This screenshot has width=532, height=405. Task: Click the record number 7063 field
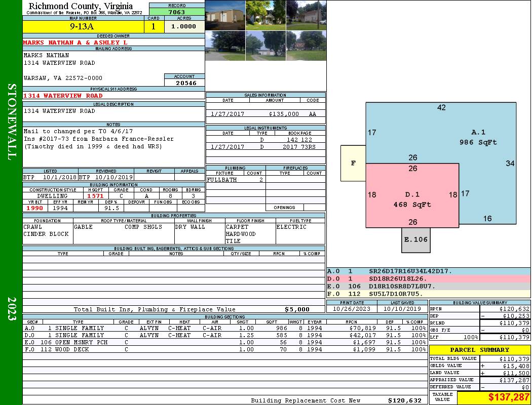tap(177, 12)
